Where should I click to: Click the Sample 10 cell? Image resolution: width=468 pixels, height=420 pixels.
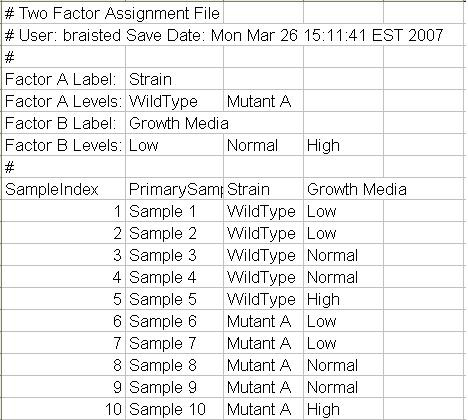174,409
